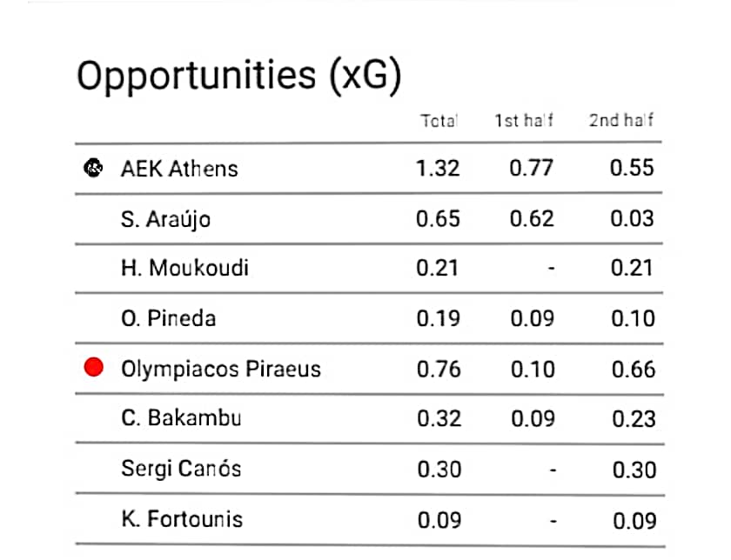Screen dimensions: 731x560
Task: Open the AEK Athens team row
Action: [369, 168]
